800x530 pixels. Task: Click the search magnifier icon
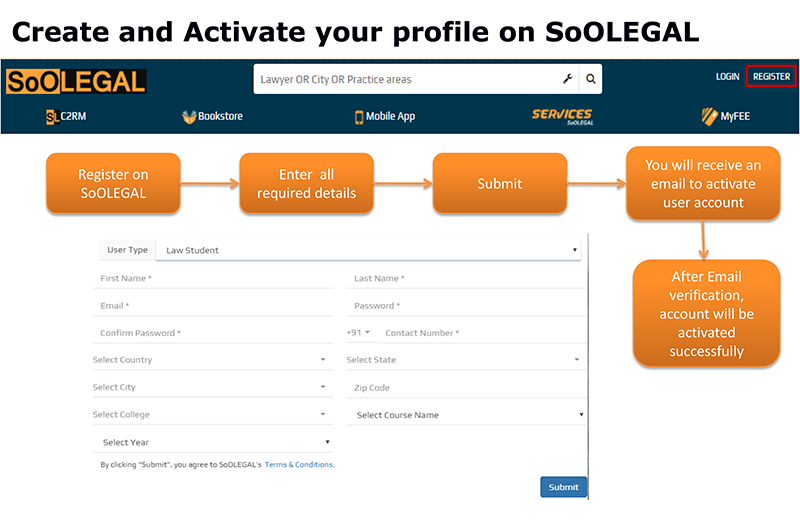[591, 79]
